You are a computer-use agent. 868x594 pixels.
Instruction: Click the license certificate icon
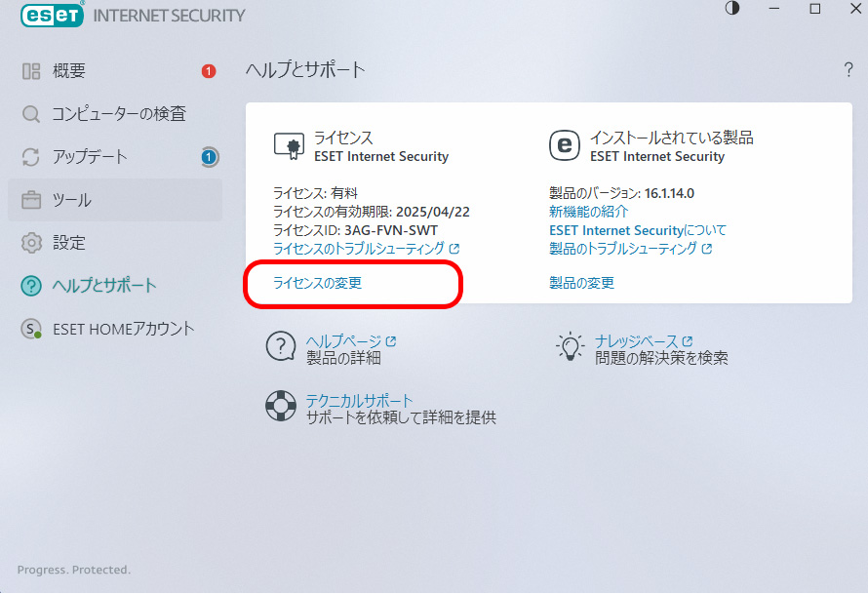(x=289, y=146)
